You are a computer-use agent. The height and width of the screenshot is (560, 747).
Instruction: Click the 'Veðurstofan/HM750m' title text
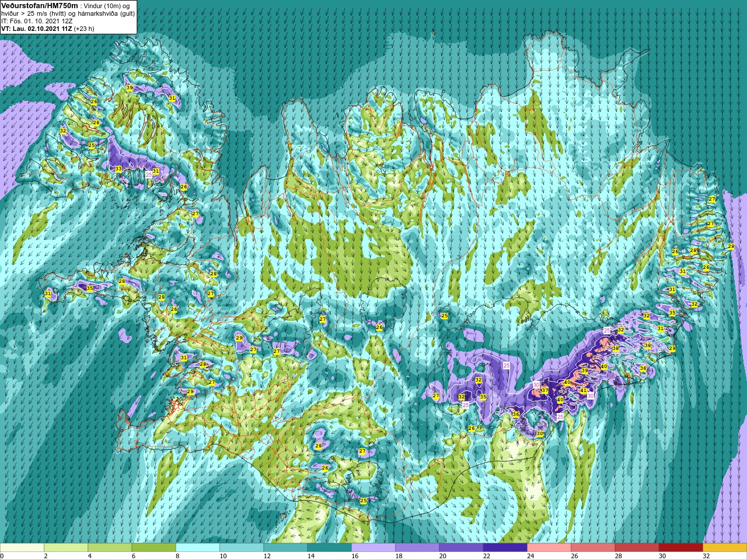click(40, 5)
